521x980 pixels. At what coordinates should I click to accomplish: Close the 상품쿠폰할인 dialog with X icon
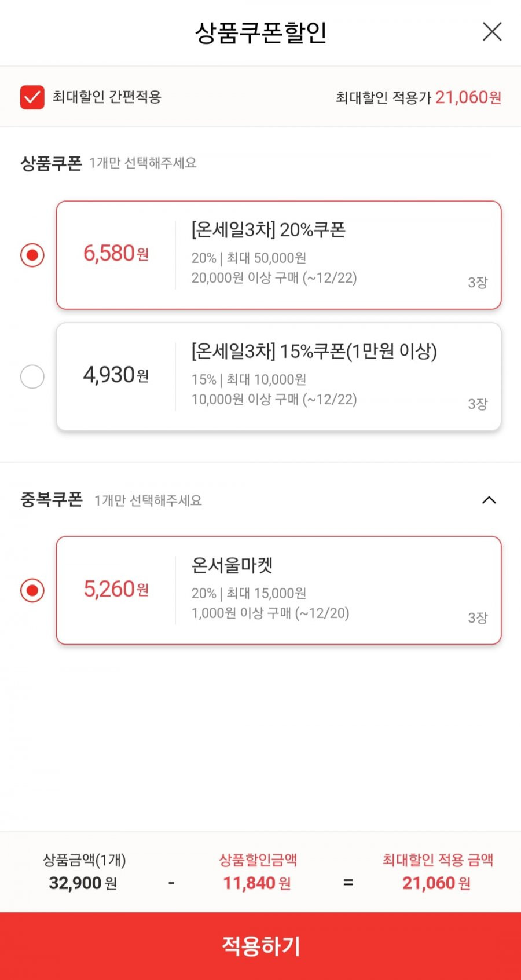pos(492,32)
